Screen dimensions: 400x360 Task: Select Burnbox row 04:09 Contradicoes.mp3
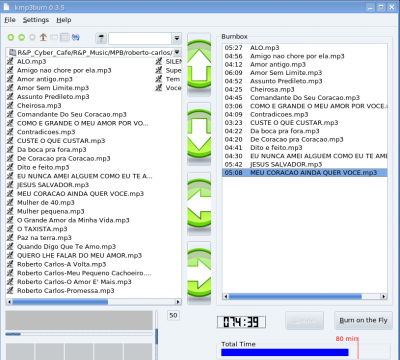pos(305,114)
